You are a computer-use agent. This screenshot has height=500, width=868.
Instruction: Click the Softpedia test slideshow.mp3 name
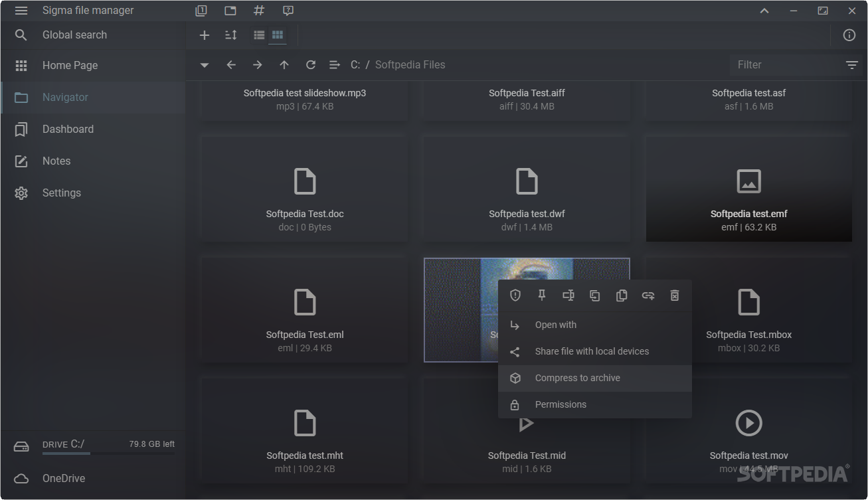305,94
